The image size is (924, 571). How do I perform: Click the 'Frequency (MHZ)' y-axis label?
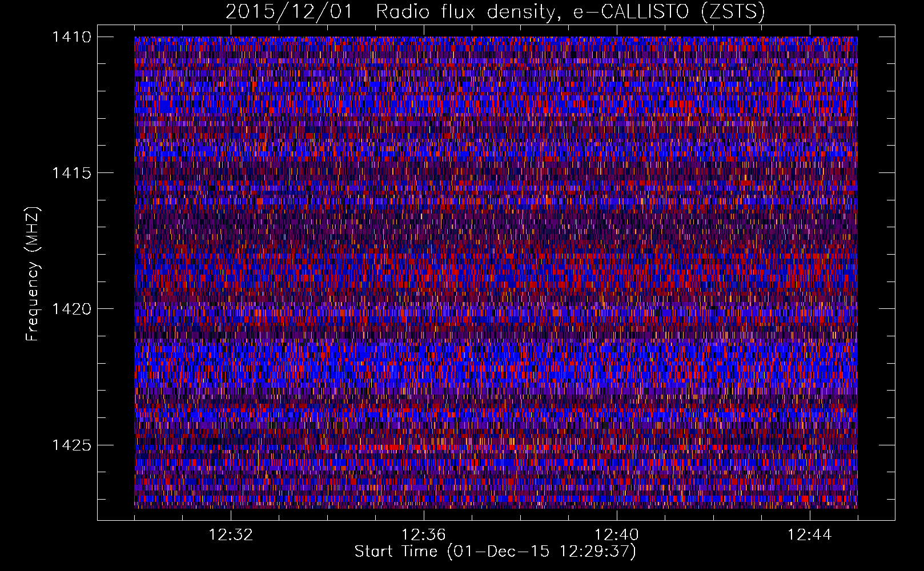33,274
